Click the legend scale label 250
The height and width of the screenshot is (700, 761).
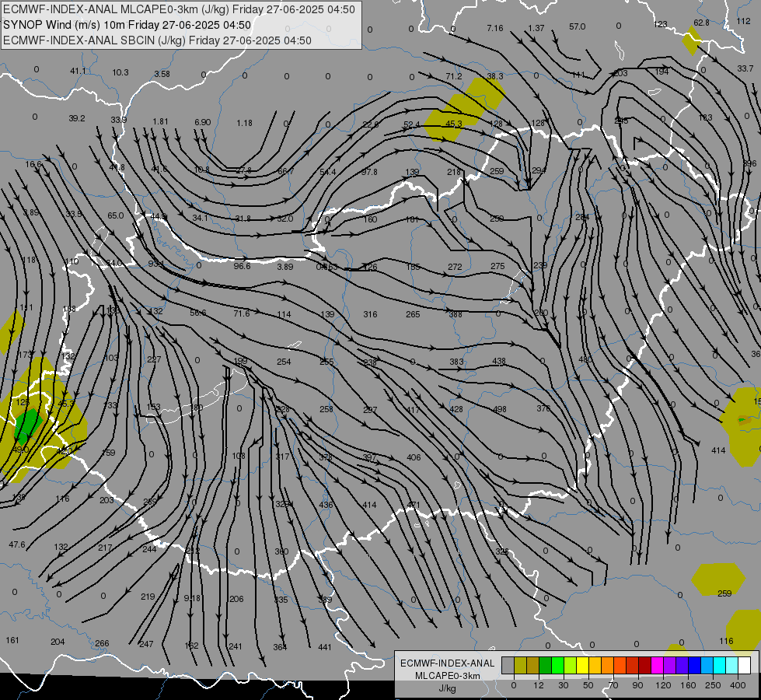[x=713, y=685]
